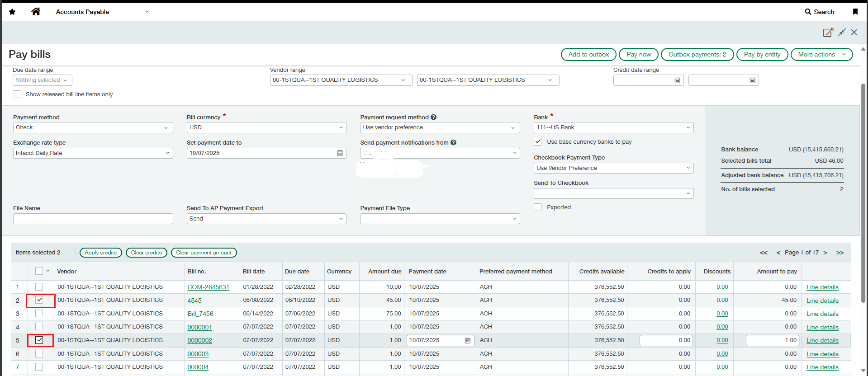Click the bookmark icon near Search
868x376 pixels.
(855, 12)
